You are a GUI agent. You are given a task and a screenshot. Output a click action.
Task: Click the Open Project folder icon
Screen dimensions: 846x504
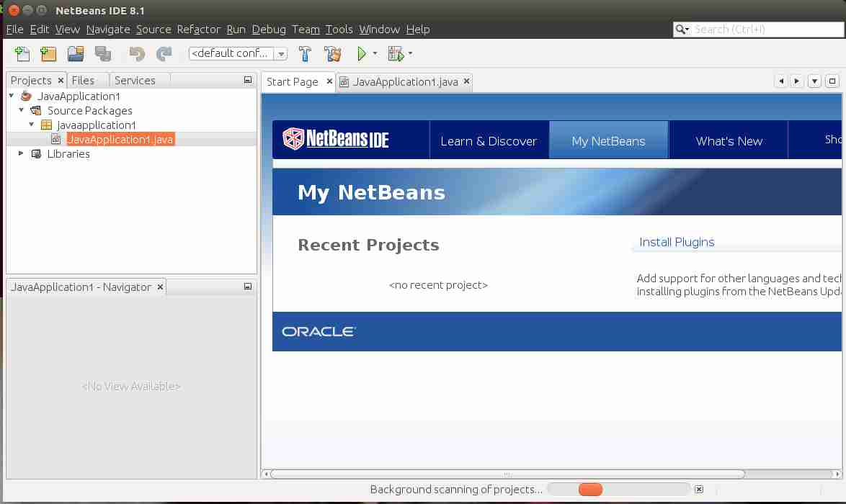click(x=75, y=53)
